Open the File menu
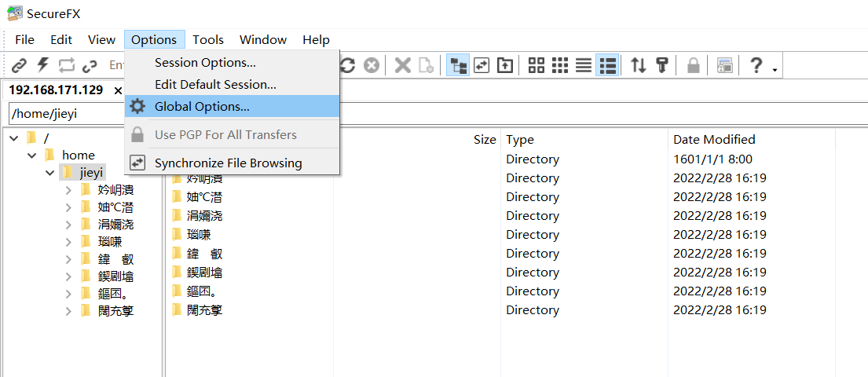This screenshot has height=377, width=868. (24, 40)
